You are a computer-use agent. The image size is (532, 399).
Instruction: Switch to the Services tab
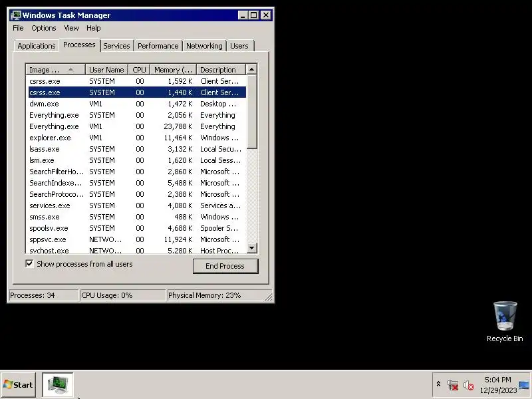[116, 46]
